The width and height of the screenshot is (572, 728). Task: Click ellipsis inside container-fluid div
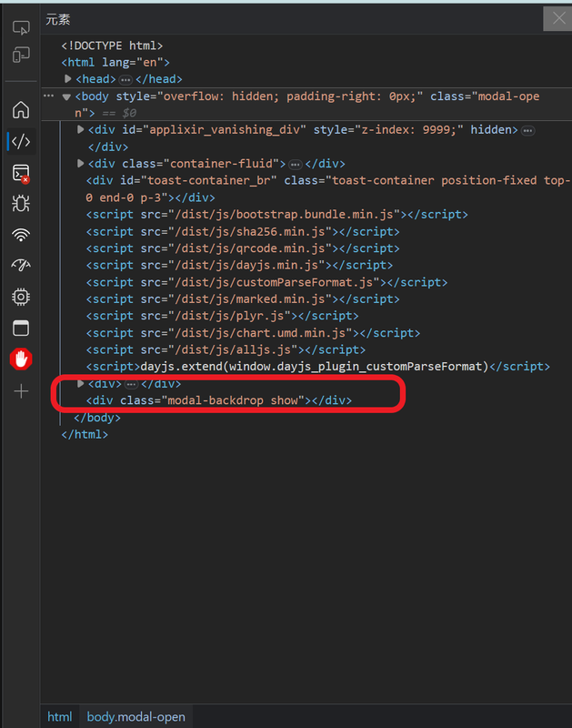point(295,165)
